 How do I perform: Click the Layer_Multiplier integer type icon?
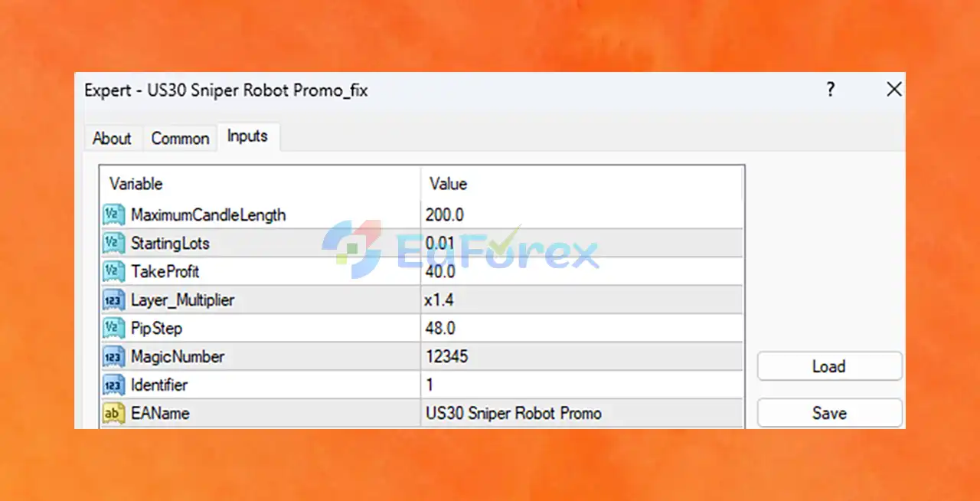[x=113, y=300]
